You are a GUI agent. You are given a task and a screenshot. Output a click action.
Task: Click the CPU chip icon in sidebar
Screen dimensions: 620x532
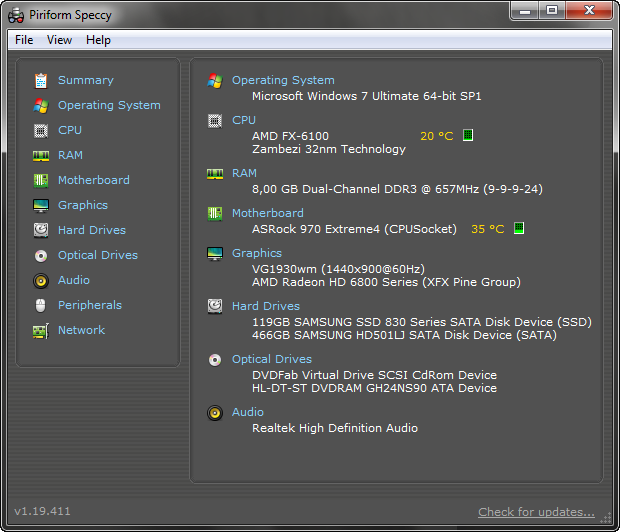(41, 131)
